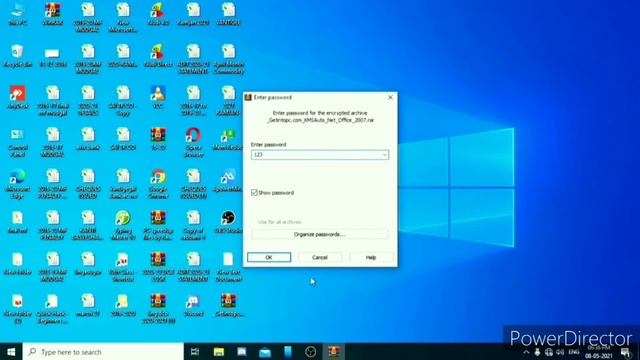Expand the Enter password dropdown arrow

pos(384,155)
